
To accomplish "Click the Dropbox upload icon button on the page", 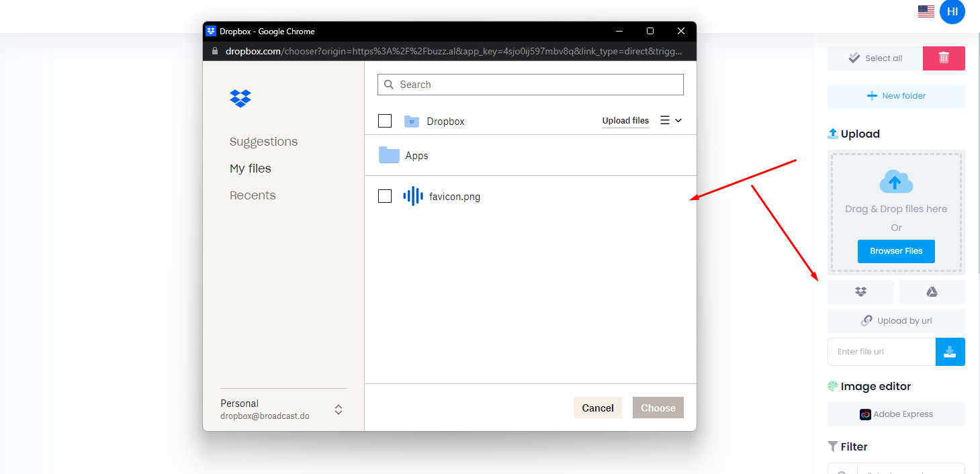I will pos(860,292).
